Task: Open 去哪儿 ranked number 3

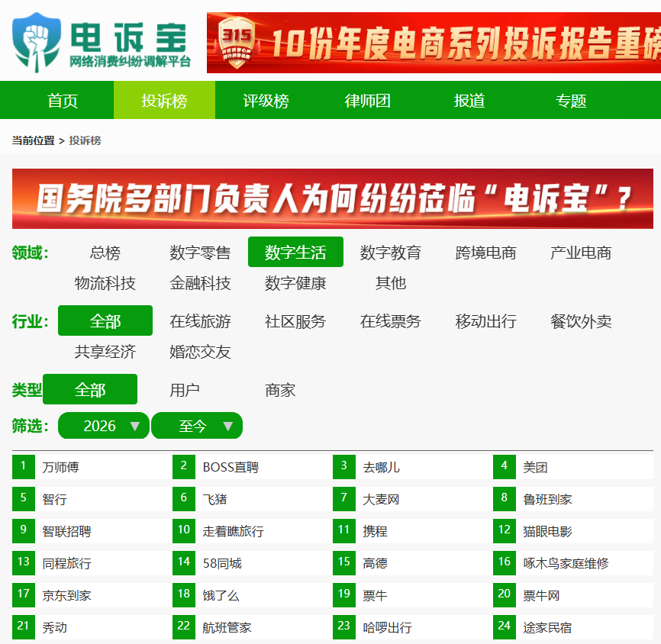Action: 381,467
